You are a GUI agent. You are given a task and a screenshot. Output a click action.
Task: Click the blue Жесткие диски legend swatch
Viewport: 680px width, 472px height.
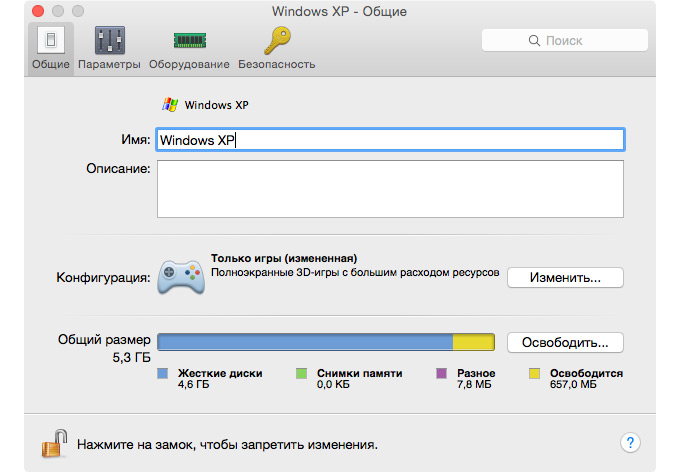[x=163, y=374]
